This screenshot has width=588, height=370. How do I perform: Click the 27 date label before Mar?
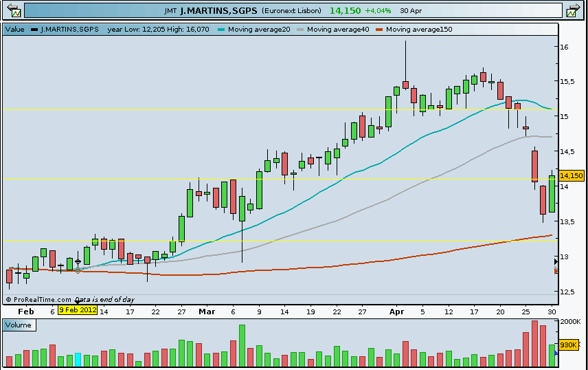tap(181, 312)
